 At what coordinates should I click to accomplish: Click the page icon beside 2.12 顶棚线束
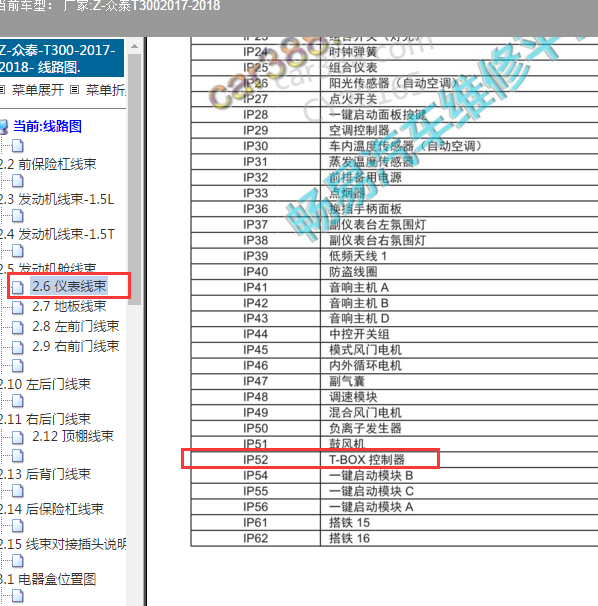[x=17, y=437]
